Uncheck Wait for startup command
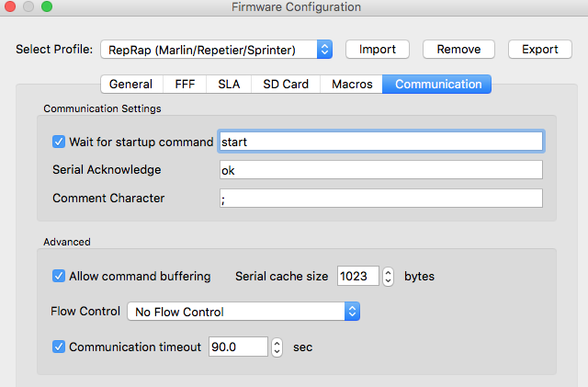The height and width of the screenshot is (387, 588). (59, 142)
